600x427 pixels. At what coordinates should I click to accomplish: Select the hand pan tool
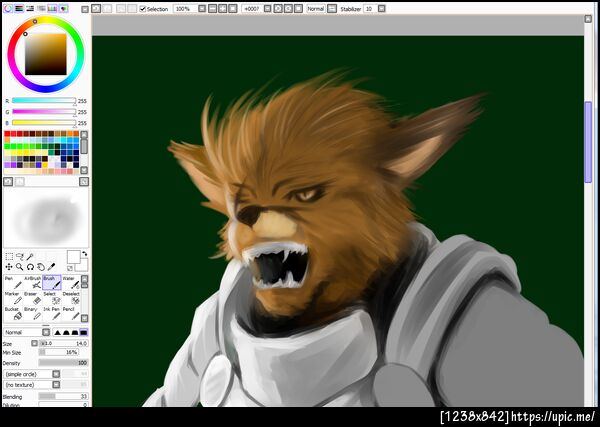(x=41, y=267)
